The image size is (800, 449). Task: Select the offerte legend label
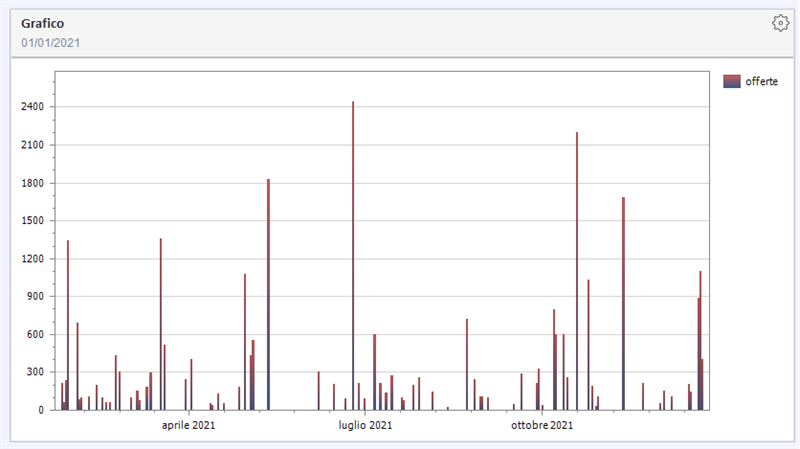[x=761, y=82]
